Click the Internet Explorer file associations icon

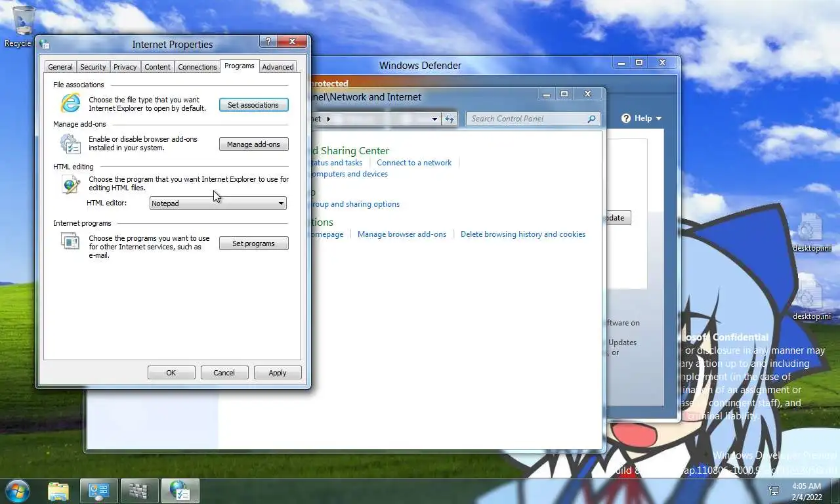coord(70,104)
